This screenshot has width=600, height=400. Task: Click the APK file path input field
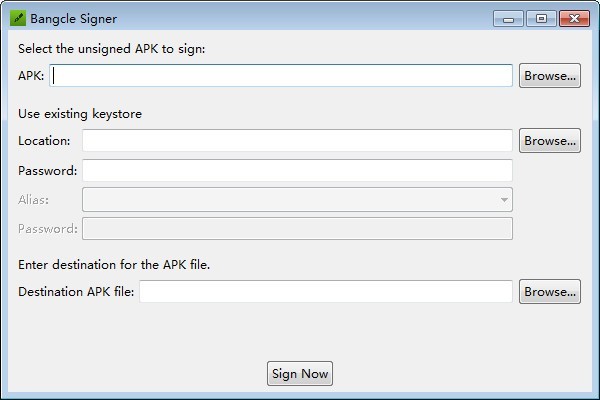281,75
